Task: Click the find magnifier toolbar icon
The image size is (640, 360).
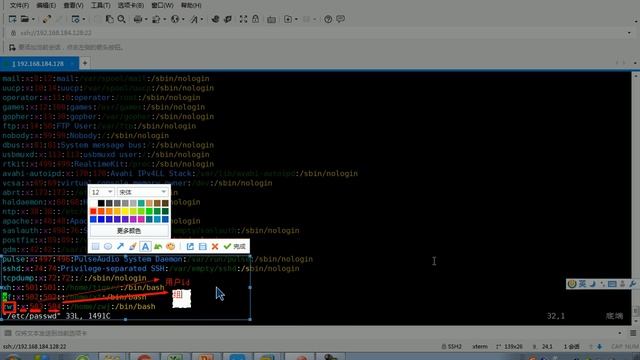Action: tap(122, 19)
